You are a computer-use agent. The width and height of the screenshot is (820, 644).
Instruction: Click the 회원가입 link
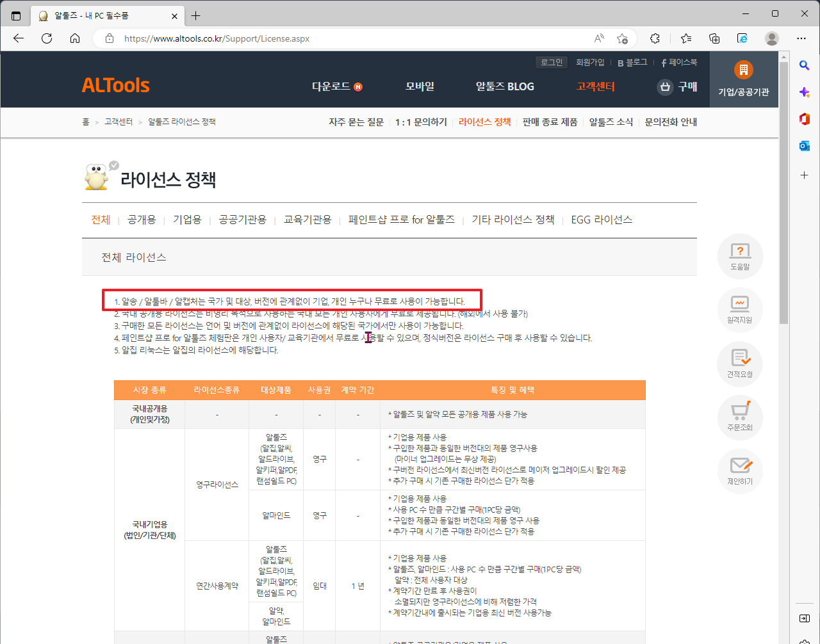590,62
